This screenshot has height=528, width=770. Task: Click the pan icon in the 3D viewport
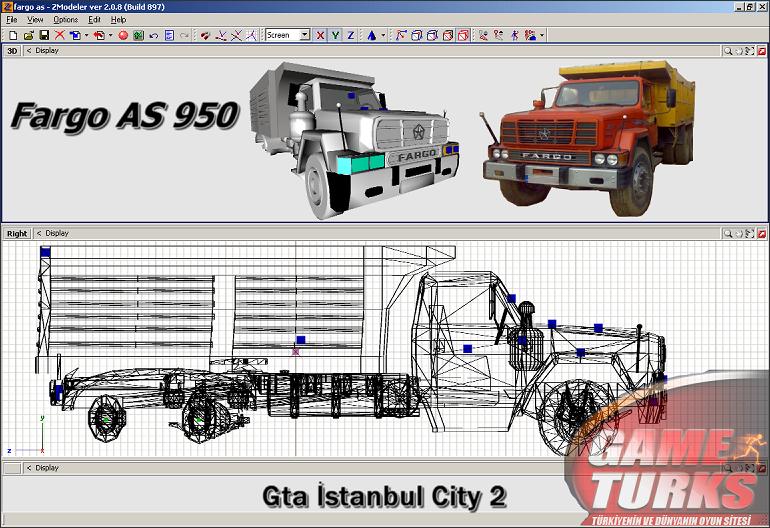[739, 51]
